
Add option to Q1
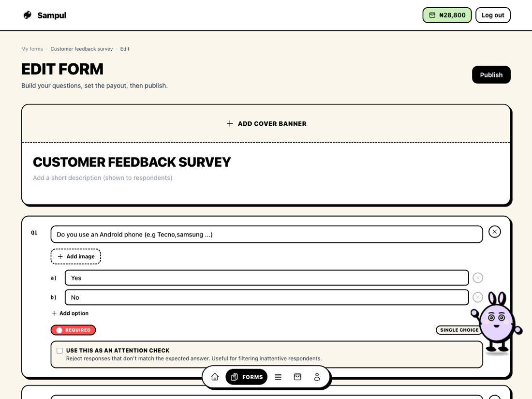click(70, 313)
